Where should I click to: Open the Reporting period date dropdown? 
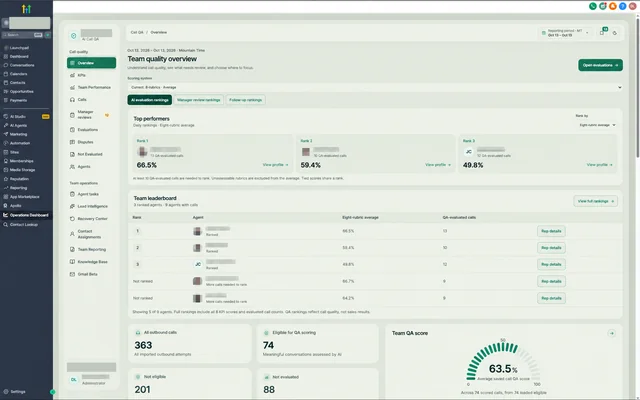point(565,33)
